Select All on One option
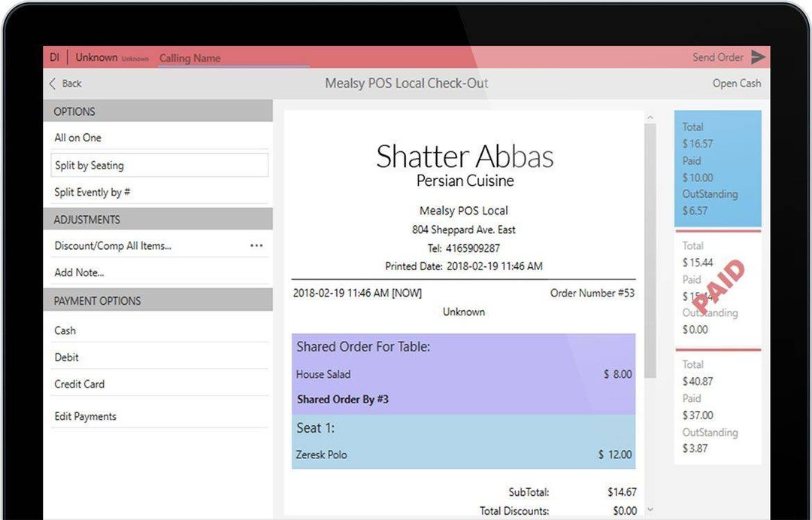The height and width of the screenshot is (520, 812). (77, 138)
